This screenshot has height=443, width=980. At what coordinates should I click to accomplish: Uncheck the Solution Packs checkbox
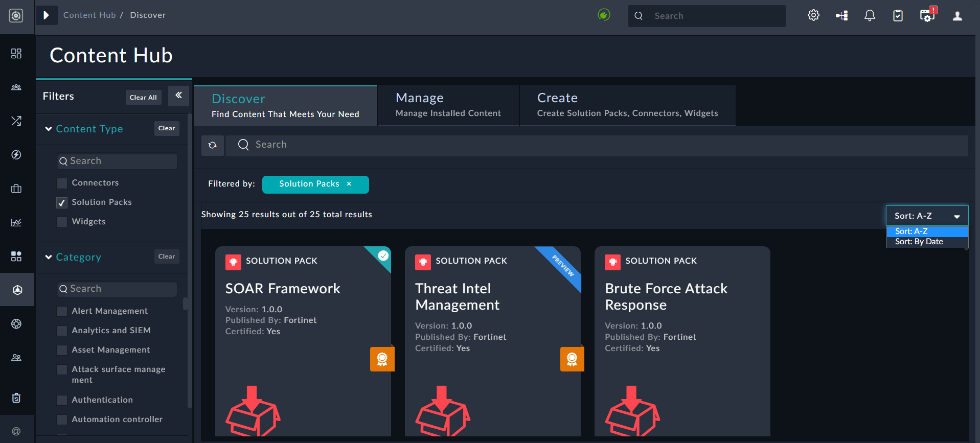click(62, 203)
